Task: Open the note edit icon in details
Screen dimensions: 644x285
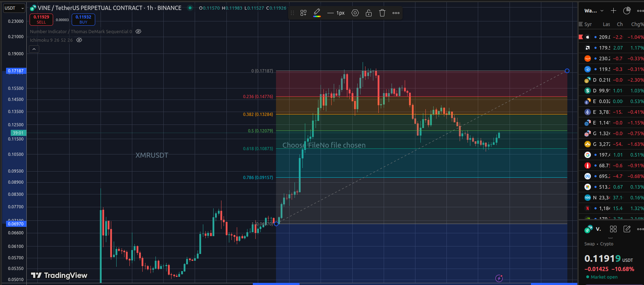Action: click(x=627, y=229)
